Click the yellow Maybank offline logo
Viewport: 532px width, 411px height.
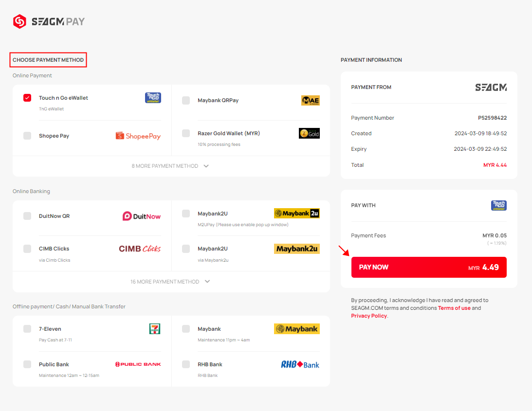coord(297,329)
